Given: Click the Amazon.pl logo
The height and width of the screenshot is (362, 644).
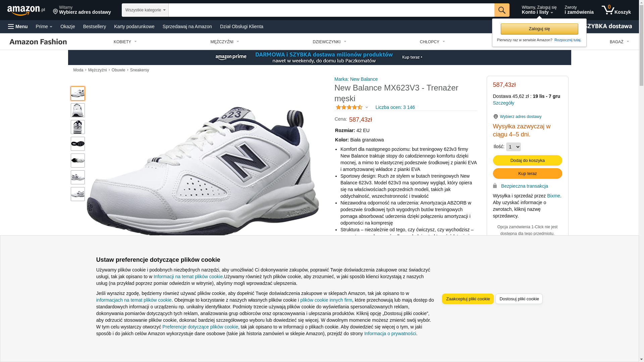Looking at the screenshot, I should coord(26,10).
